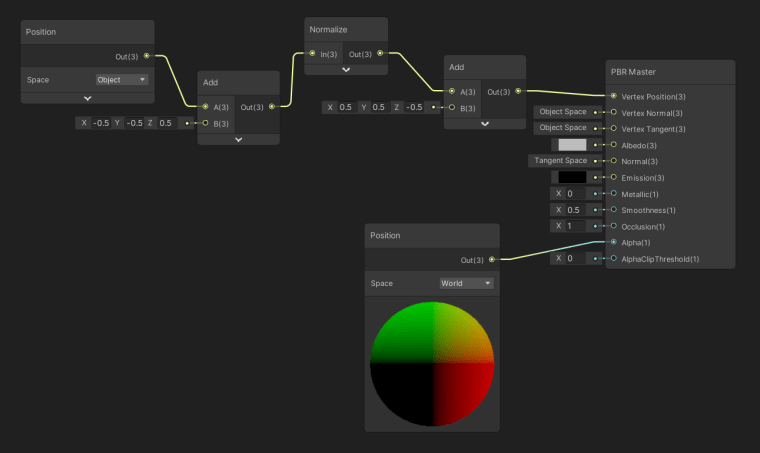Screen dimensions: 760x453
Task: Click X field of second Add B input
Action: pyautogui.click(x=347, y=107)
